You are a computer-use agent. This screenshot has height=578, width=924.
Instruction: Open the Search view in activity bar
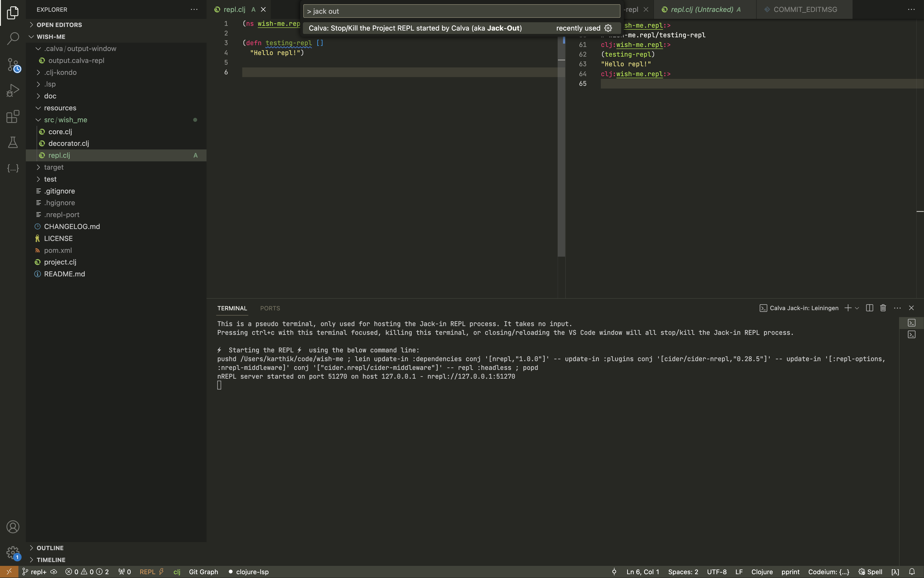13,38
